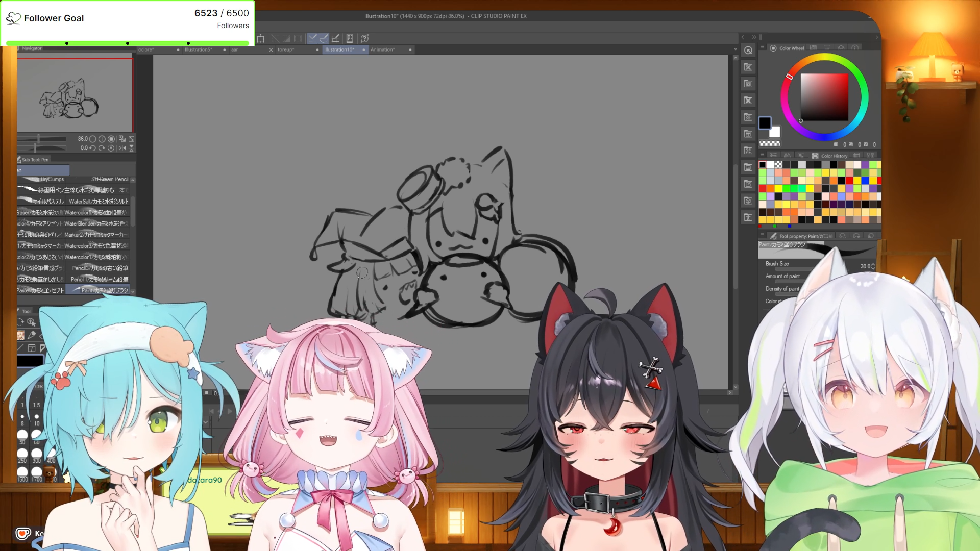Click inside the color wheel saturation square
Screen dimensions: 980x551
824,97
